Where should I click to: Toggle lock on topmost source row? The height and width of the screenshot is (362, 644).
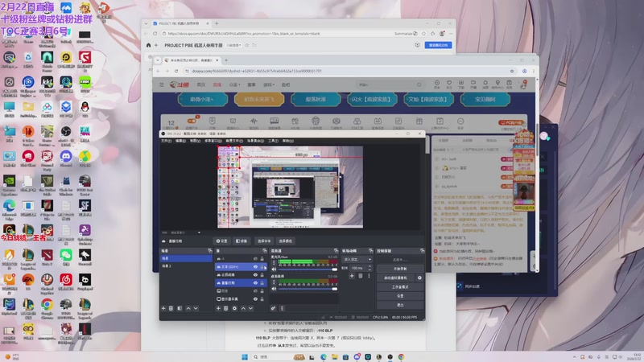click(x=262, y=259)
